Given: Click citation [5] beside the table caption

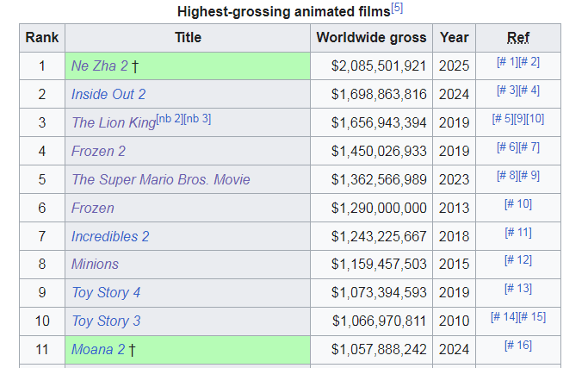Looking at the screenshot, I should click(397, 8).
